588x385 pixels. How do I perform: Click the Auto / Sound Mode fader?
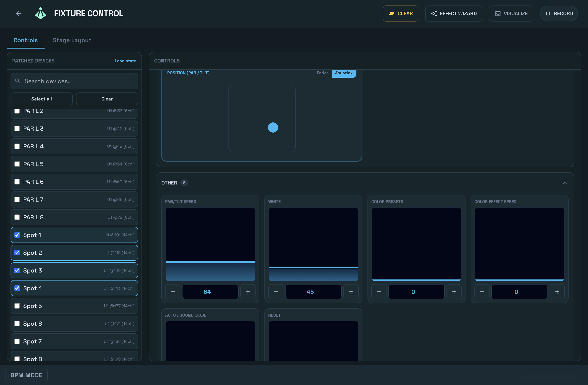coord(210,341)
